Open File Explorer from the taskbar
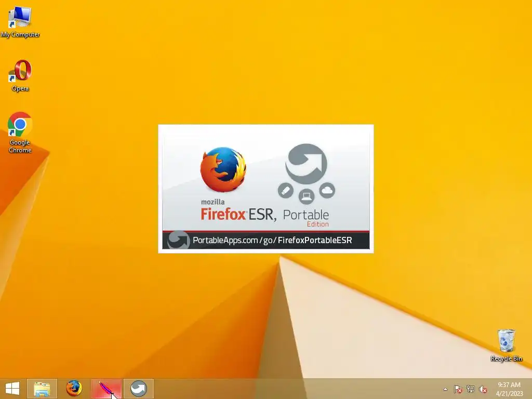532x399 pixels. [x=42, y=389]
